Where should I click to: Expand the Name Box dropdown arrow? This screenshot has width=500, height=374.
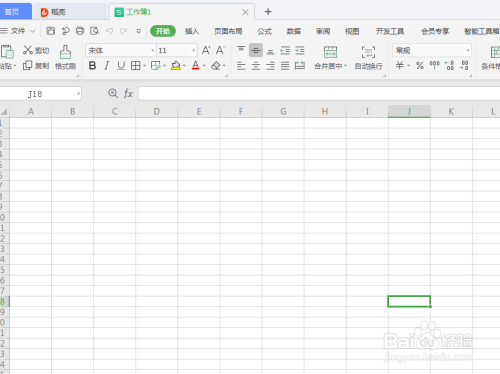click(78, 94)
